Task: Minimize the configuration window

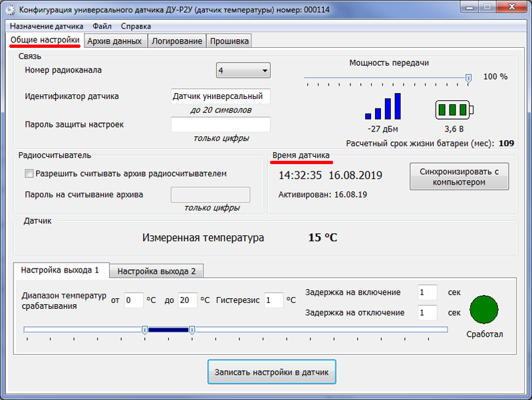Action: [469, 7]
